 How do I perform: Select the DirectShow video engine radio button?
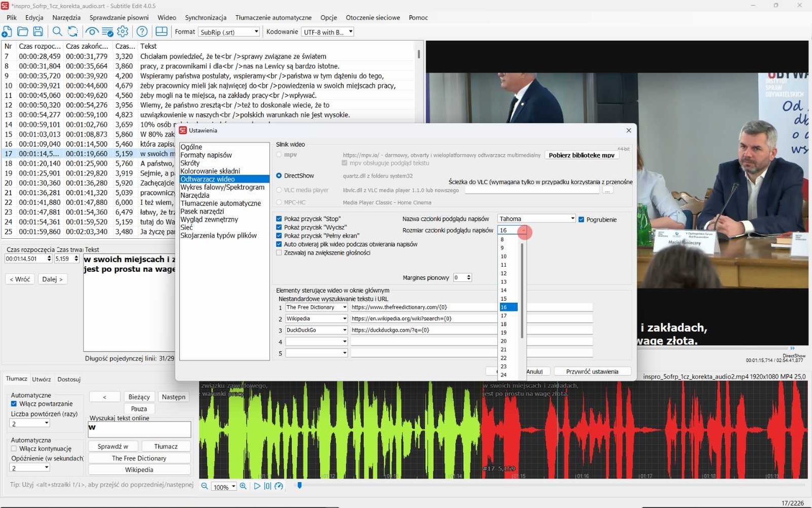pyautogui.click(x=279, y=176)
